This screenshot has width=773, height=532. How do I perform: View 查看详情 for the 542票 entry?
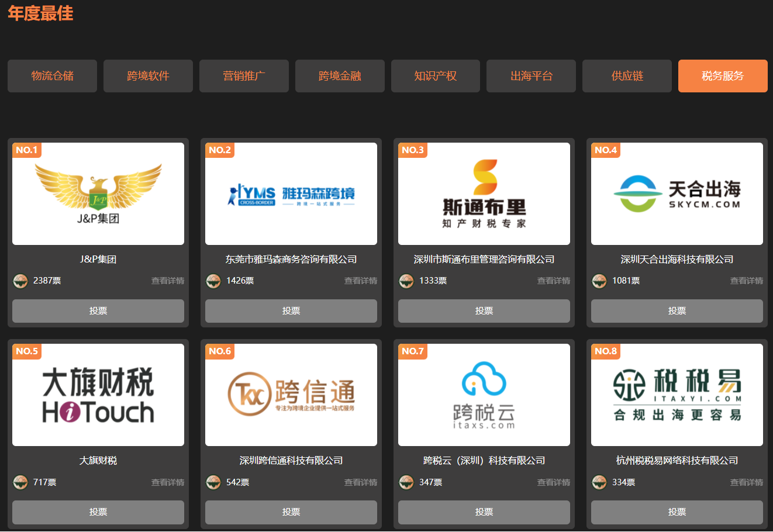(x=361, y=482)
